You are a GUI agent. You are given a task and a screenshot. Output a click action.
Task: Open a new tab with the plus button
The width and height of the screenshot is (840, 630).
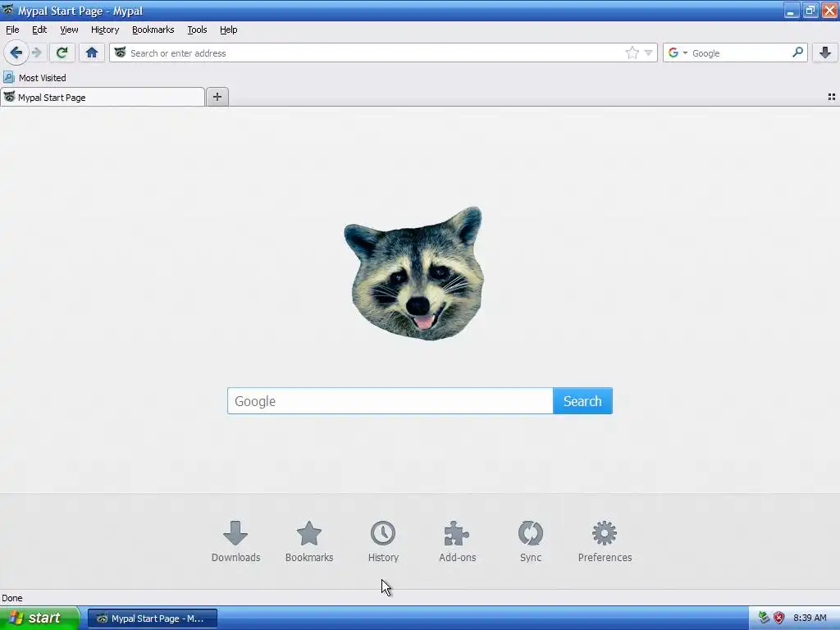(x=217, y=97)
